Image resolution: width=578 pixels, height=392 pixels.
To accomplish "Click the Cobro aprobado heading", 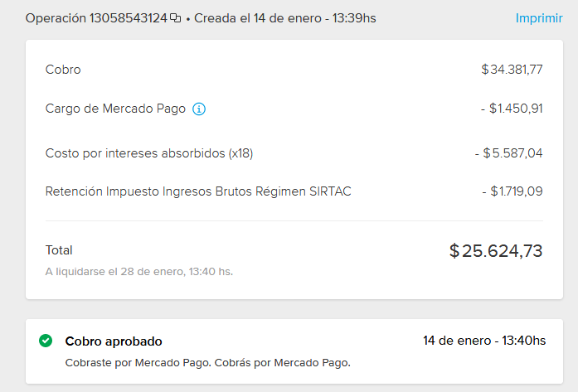I will pyautogui.click(x=114, y=341).
